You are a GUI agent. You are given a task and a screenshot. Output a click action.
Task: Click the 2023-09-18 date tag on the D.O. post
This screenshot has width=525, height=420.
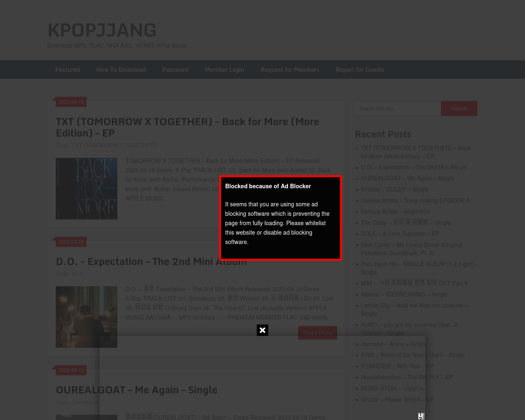pyautogui.click(x=71, y=242)
